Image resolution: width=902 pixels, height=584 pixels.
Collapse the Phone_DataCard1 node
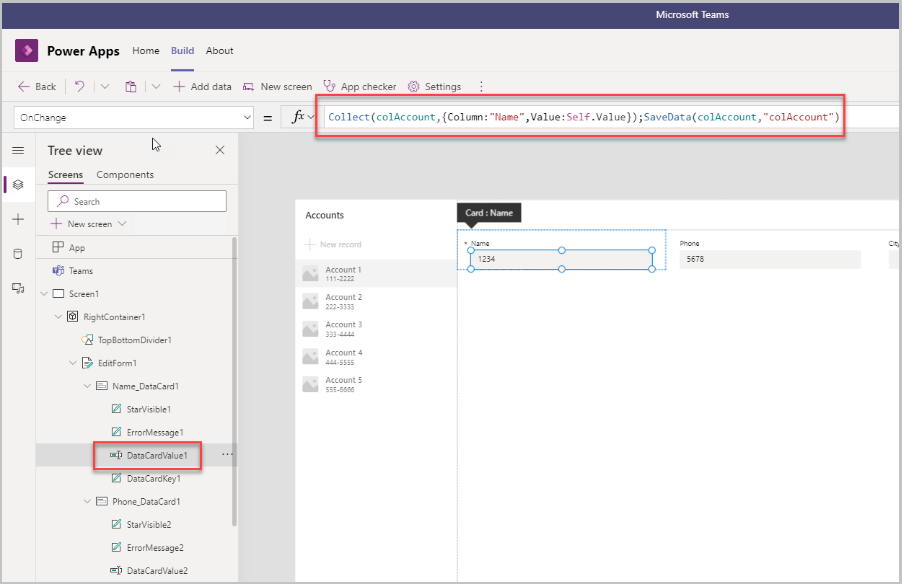(87, 502)
